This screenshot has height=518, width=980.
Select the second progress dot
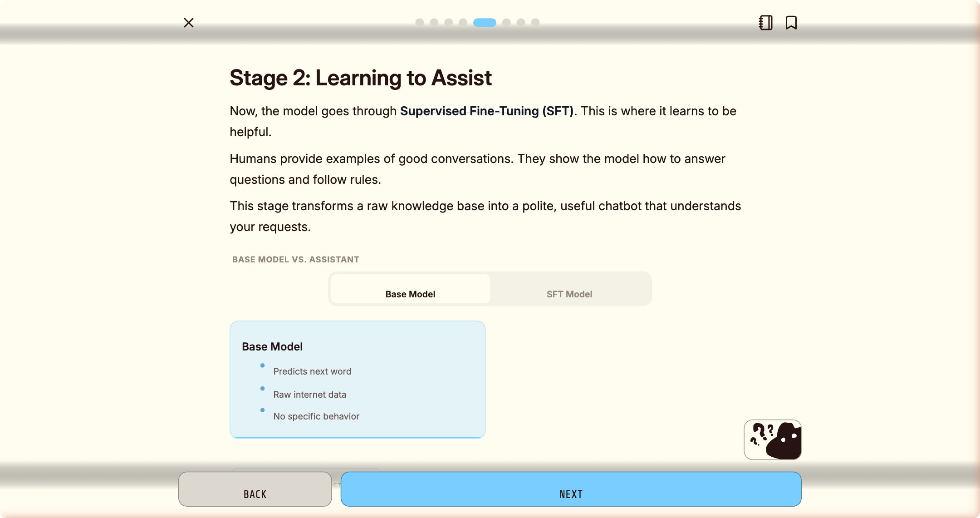coord(434,22)
